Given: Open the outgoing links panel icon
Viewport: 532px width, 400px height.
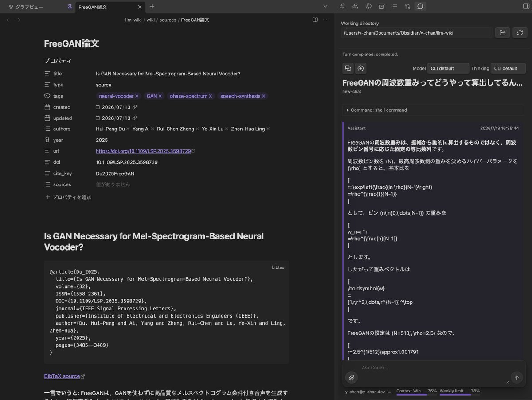Looking at the screenshot, I should pyautogui.click(x=356, y=6).
